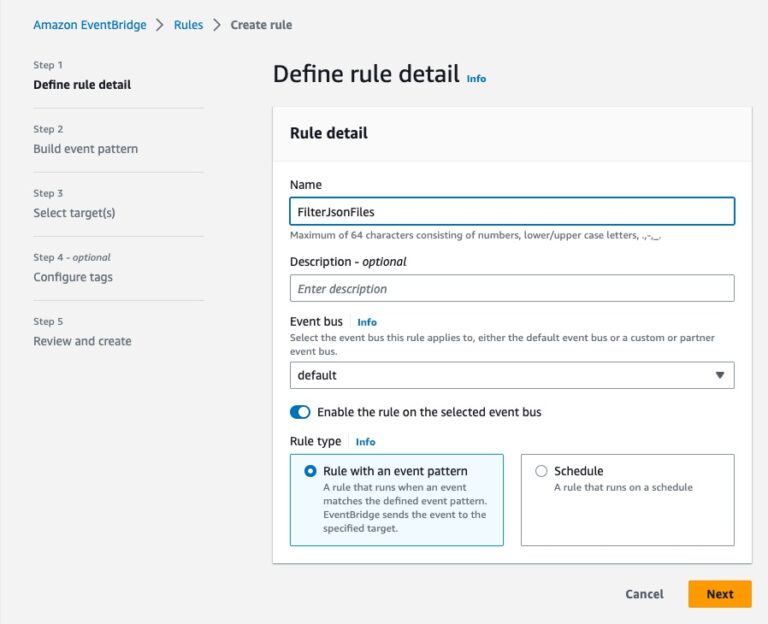
Task: Click the breadcrumb chevron after Amazon EventBridge
Action: pos(160,25)
